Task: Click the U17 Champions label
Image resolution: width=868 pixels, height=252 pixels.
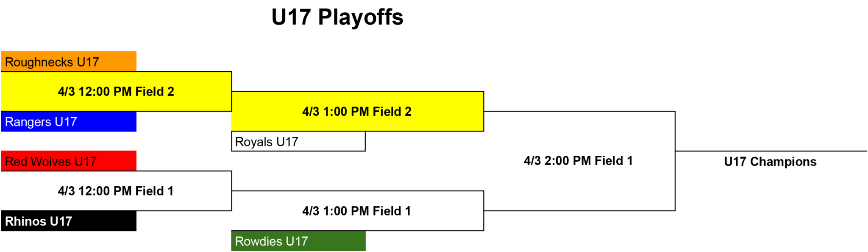Action: click(x=770, y=162)
